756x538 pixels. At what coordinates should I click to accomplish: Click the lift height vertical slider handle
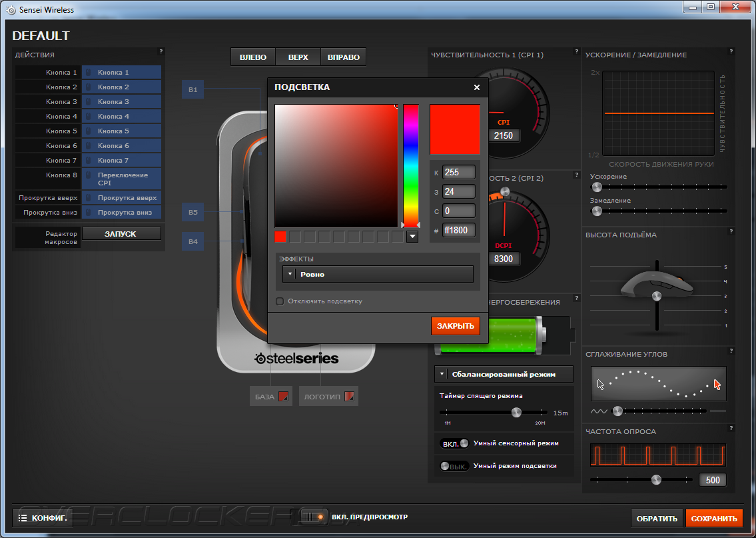tap(657, 296)
